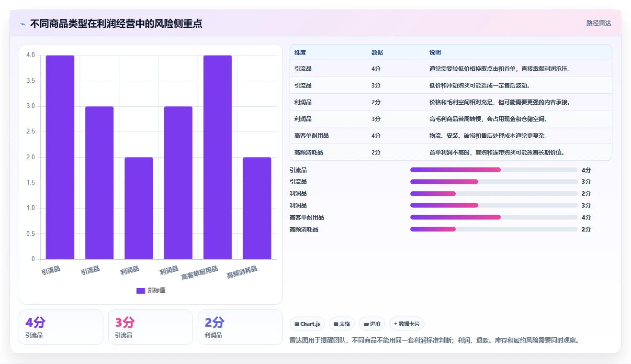
Task: Click the footer note starting 雷达图用于提醒团队
Action: (436, 341)
